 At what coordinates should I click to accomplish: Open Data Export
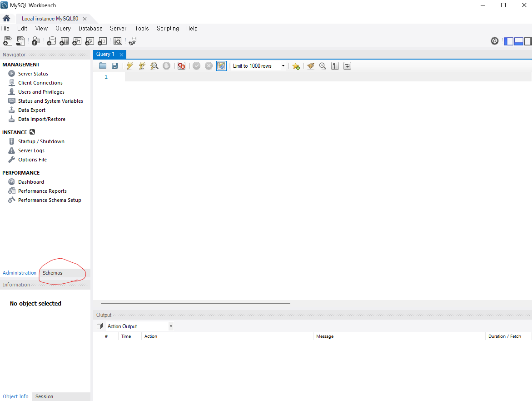tap(31, 110)
